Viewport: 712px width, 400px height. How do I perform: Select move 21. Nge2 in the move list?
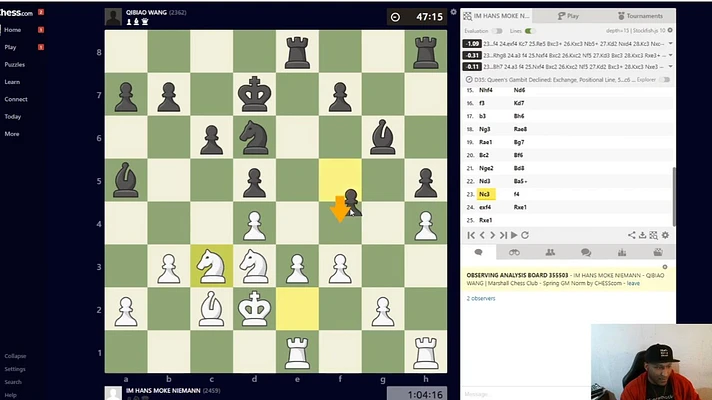pyautogui.click(x=486, y=168)
